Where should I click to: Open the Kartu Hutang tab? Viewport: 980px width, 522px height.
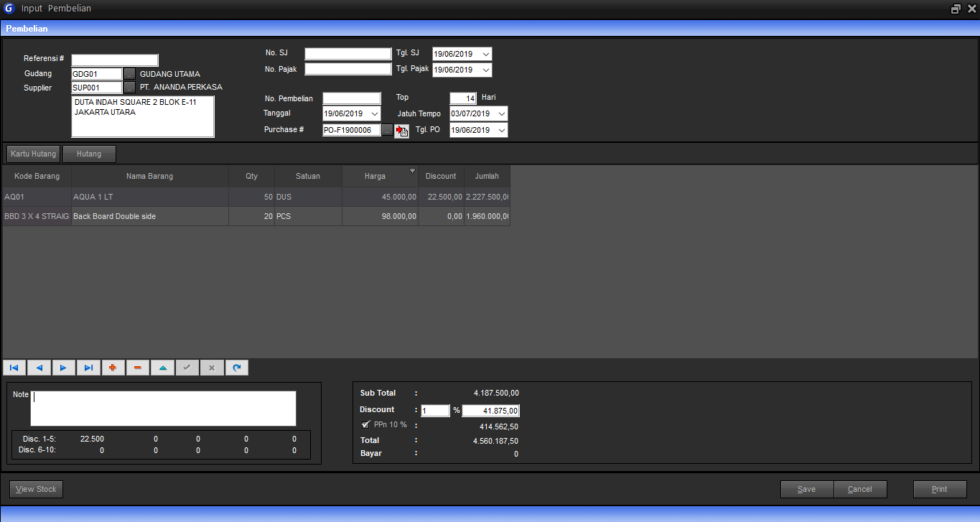(x=33, y=154)
